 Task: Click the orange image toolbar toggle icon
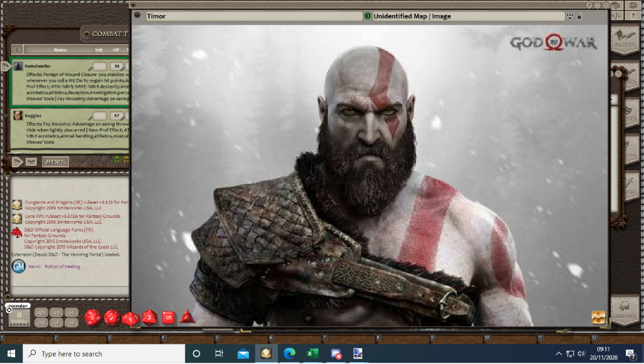[x=599, y=317]
